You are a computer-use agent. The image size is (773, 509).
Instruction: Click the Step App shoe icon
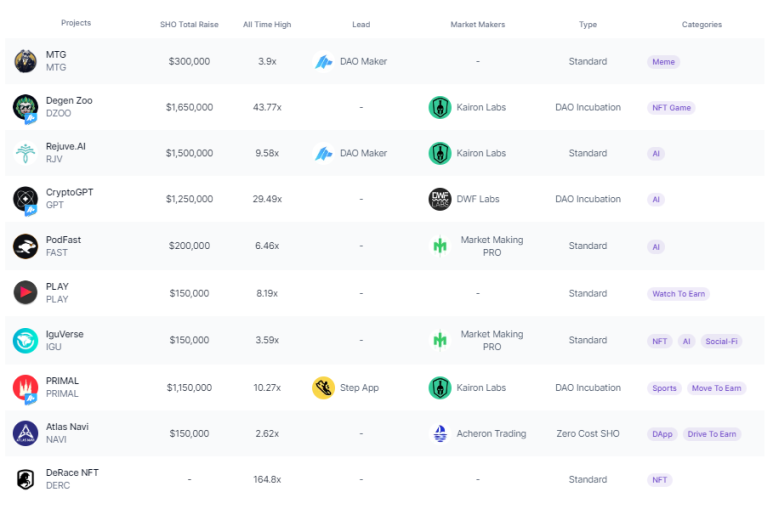(x=323, y=388)
